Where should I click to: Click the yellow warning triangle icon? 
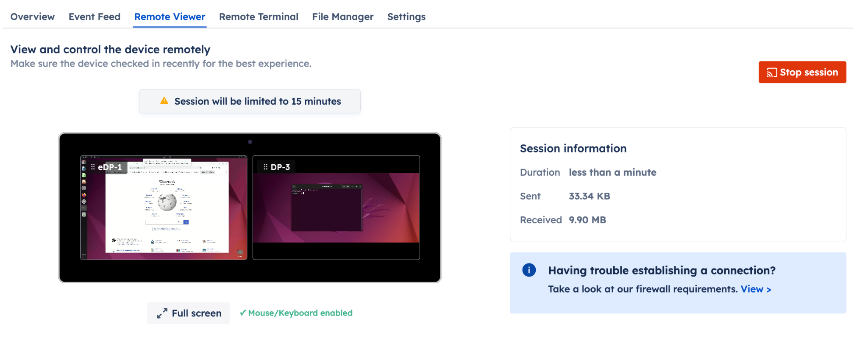click(164, 101)
